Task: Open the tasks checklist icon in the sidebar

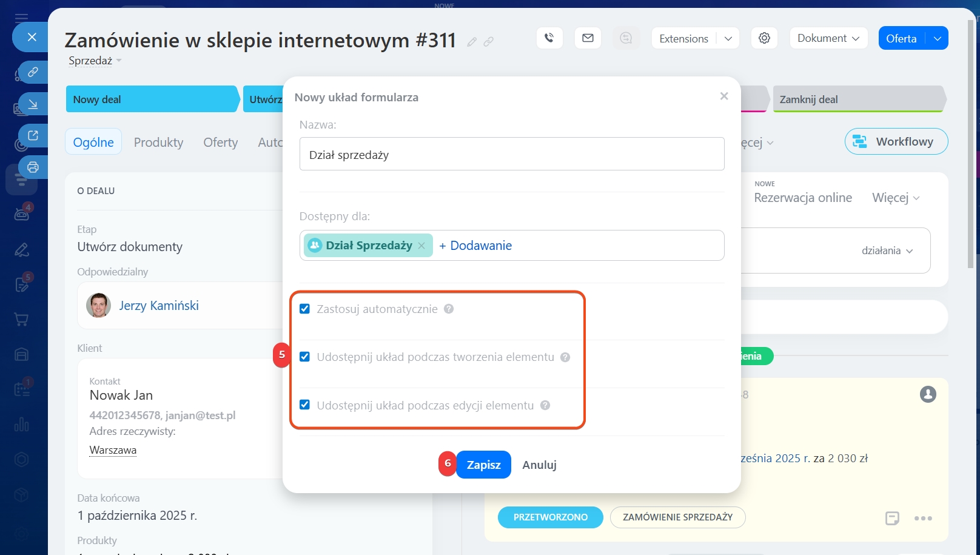Action: (x=22, y=284)
